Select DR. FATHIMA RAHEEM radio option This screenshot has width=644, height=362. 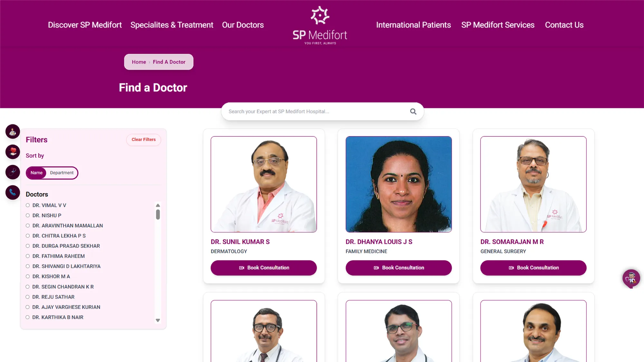point(28,256)
